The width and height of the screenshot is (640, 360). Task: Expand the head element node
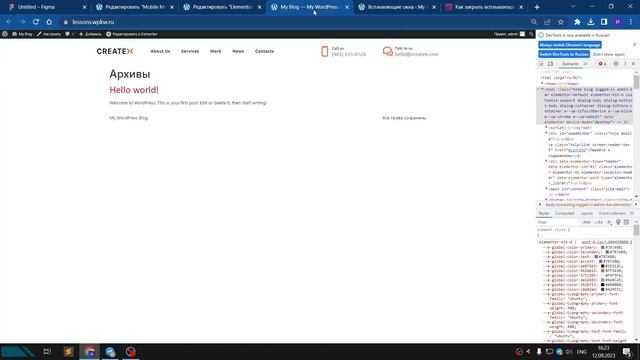542,83
